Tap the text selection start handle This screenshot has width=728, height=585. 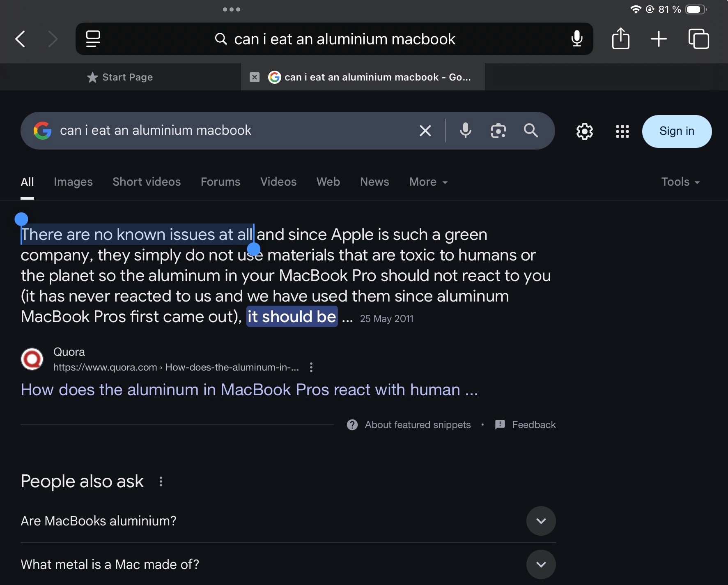(21, 219)
